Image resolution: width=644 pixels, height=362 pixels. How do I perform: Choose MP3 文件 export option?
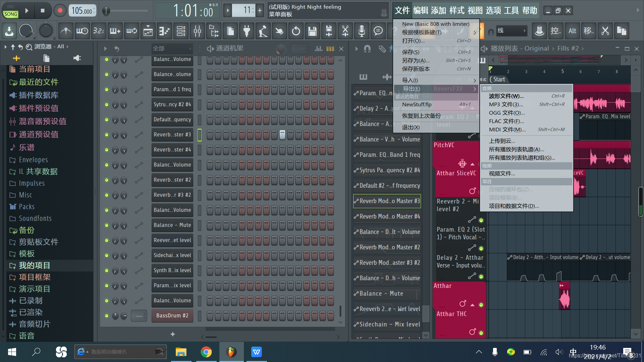pos(506,104)
